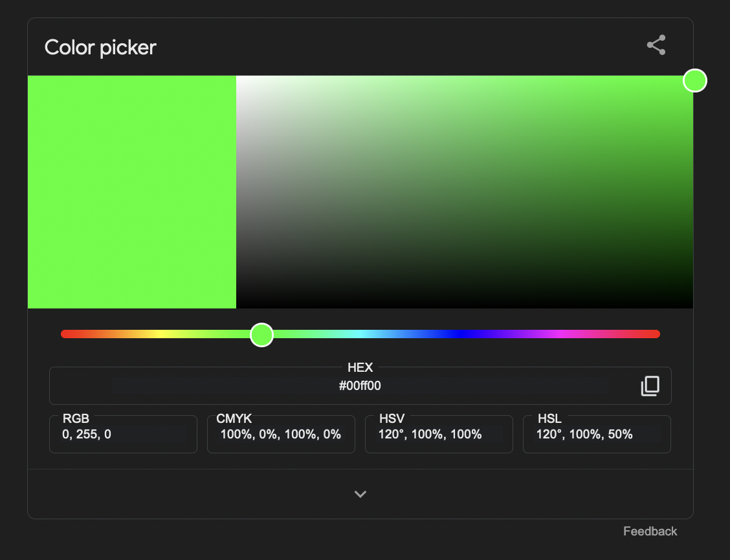The height and width of the screenshot is (560, 730).
Task: Pick magenta on the hue slider bar
Action: click(560, 334)
